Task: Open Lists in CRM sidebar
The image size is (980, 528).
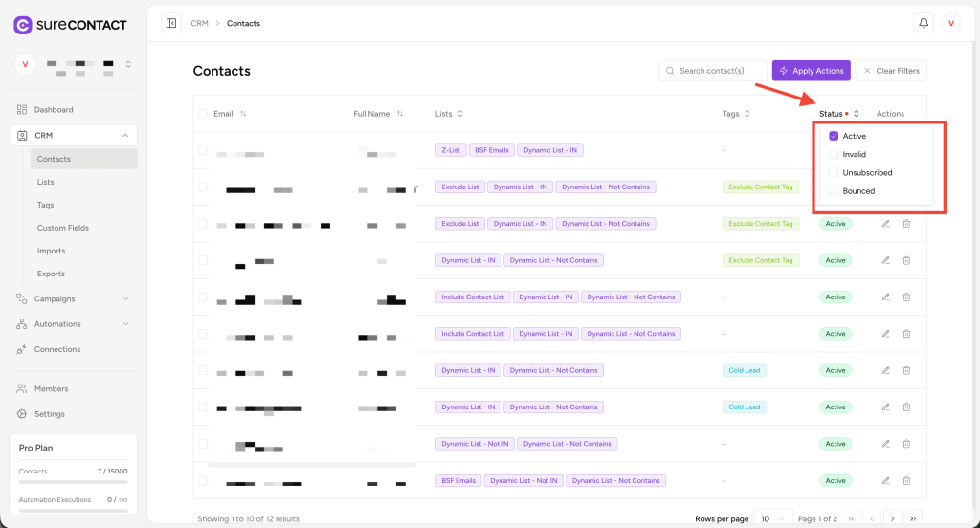Action: coord(46,182)
